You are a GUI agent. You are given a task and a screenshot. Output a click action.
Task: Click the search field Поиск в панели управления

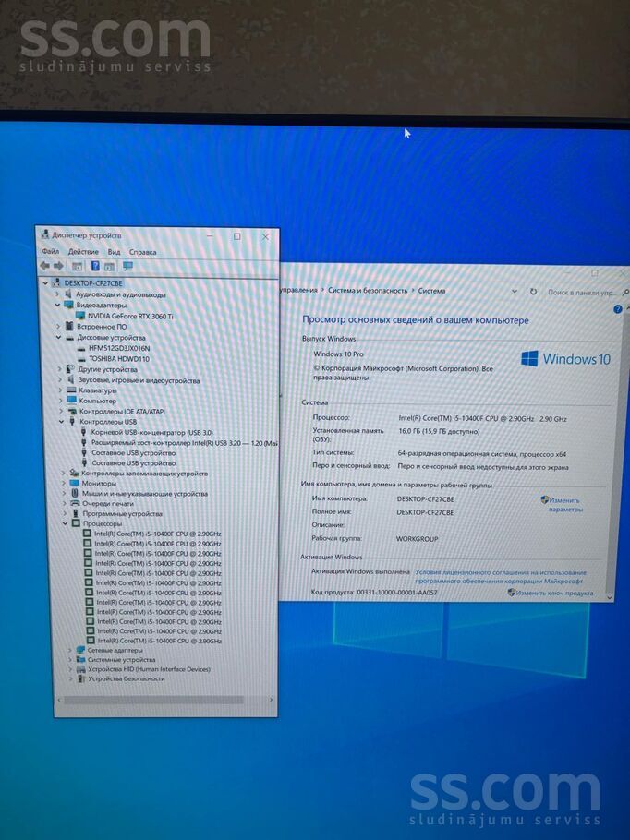[582, 293]
